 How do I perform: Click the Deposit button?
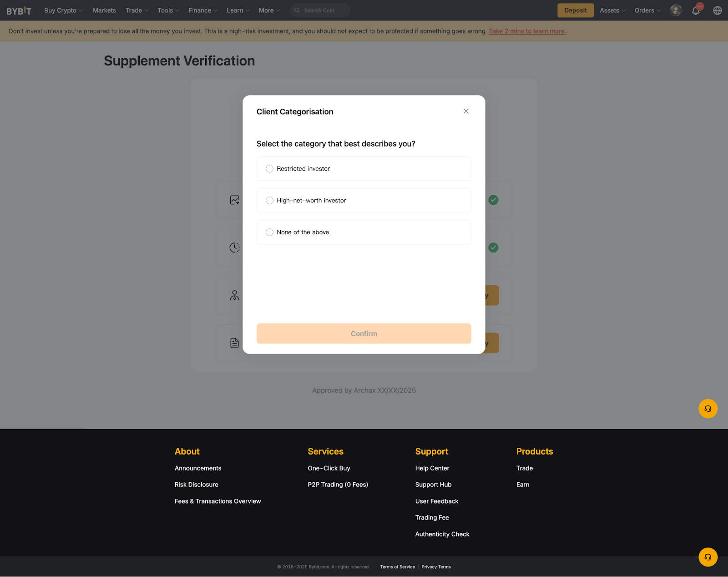576,10
